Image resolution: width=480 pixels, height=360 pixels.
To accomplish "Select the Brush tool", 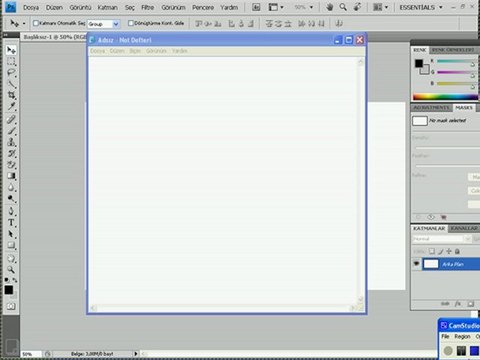I will [x=11, y=131].
